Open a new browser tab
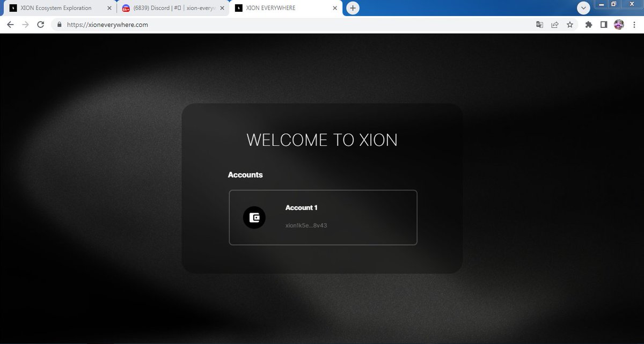The image size is (644, 344). (x=353, y=8)
